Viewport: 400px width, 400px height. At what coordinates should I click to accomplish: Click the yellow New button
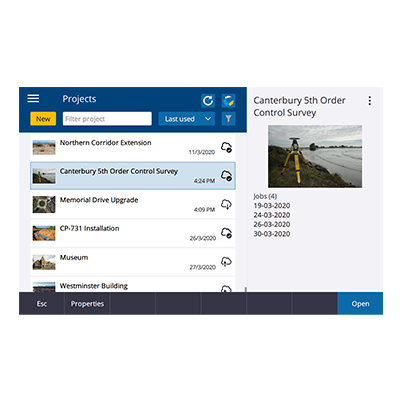43,119
